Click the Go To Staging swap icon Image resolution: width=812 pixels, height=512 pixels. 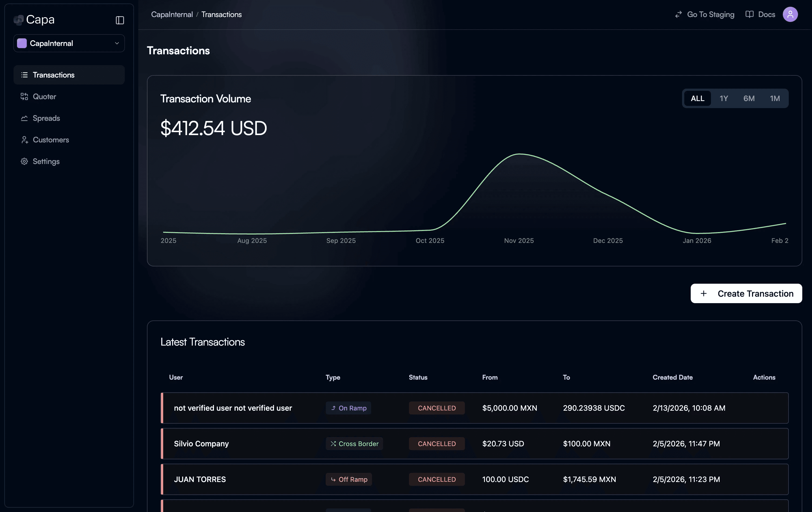click(679, 15)
